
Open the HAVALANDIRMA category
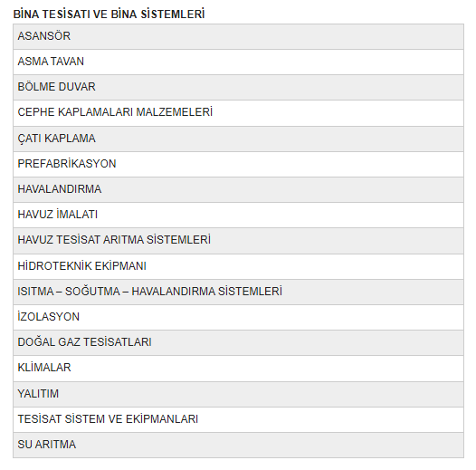(x=238, y=190)
